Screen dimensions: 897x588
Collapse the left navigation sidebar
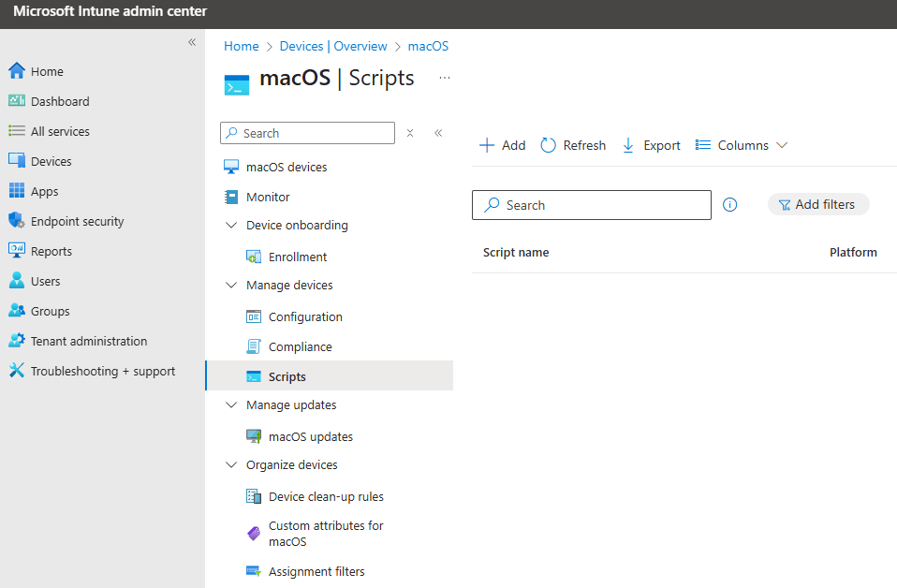(192, 42)
